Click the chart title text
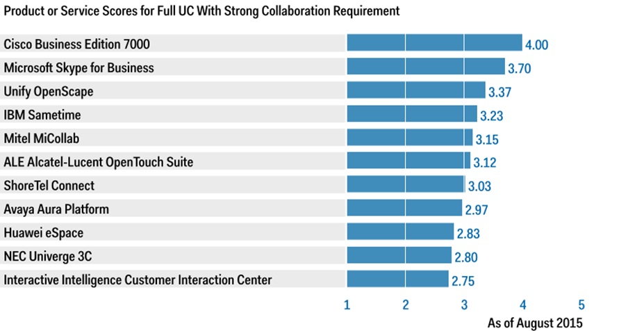 (201, 11)
